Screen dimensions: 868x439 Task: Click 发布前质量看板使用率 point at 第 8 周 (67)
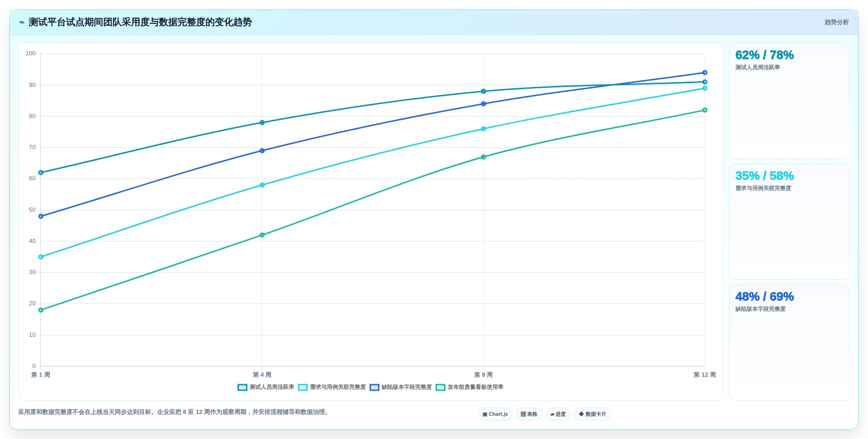click(484, 157)
